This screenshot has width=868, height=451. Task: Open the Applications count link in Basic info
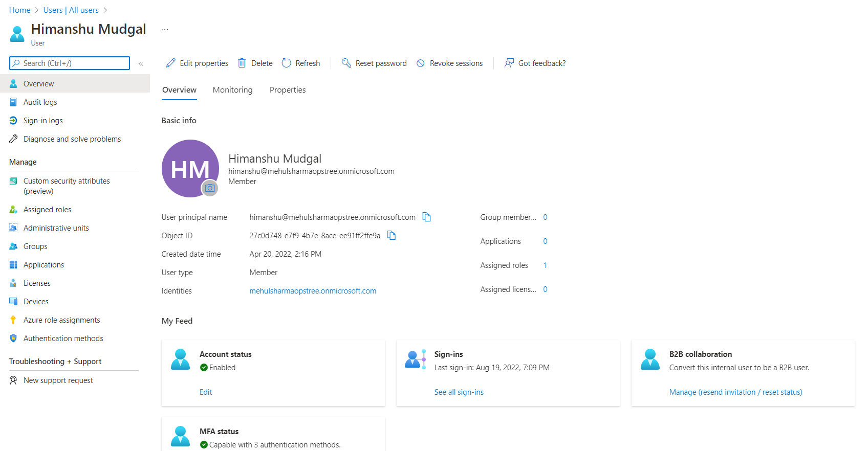pyautogui.click(x=546, y=241)
